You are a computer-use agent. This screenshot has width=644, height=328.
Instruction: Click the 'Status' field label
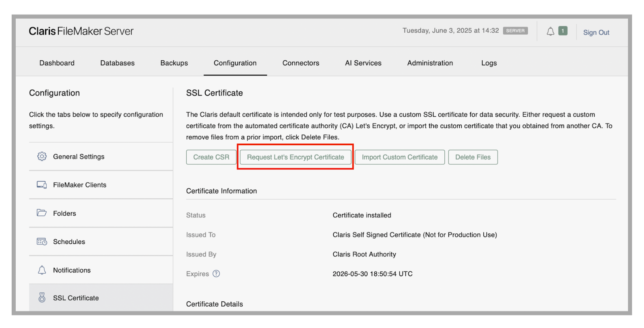(x=196, y=215)
